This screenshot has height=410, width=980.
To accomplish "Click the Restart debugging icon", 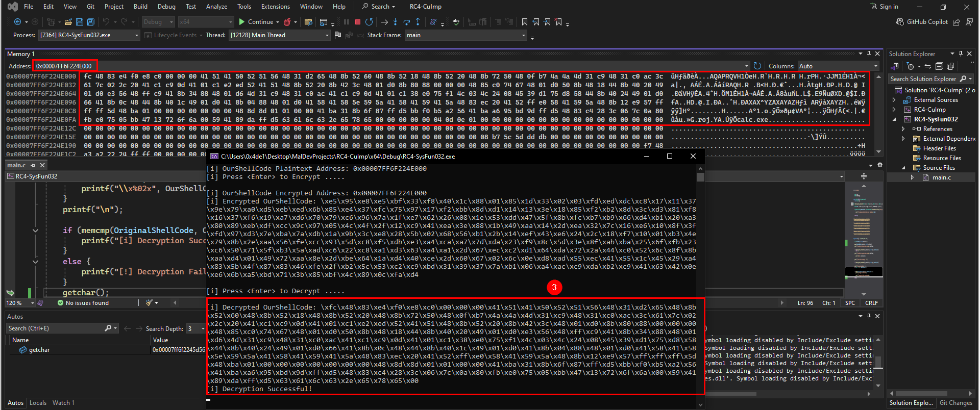I will click(369, 22).
